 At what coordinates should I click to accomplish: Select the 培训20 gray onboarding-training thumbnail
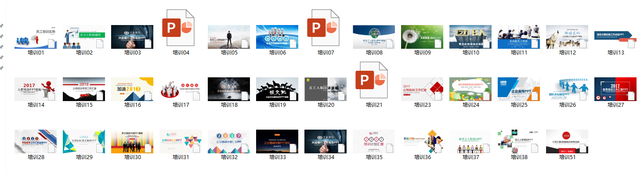(x=326, y=89)
